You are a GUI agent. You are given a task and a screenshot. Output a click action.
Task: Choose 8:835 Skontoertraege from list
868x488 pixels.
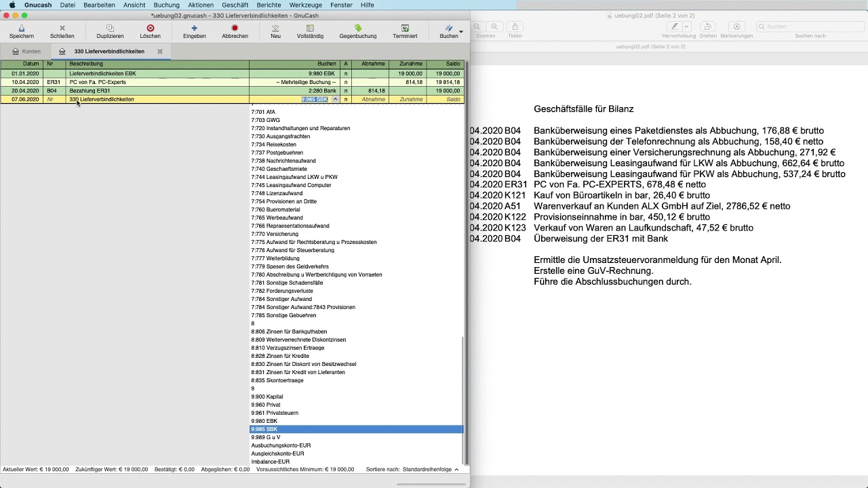click(356, 380)
